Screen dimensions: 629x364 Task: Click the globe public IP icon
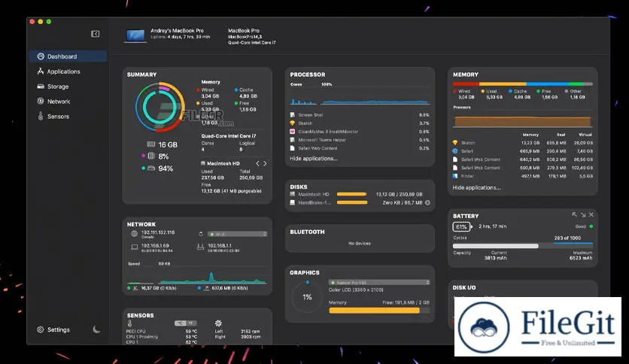135,234
